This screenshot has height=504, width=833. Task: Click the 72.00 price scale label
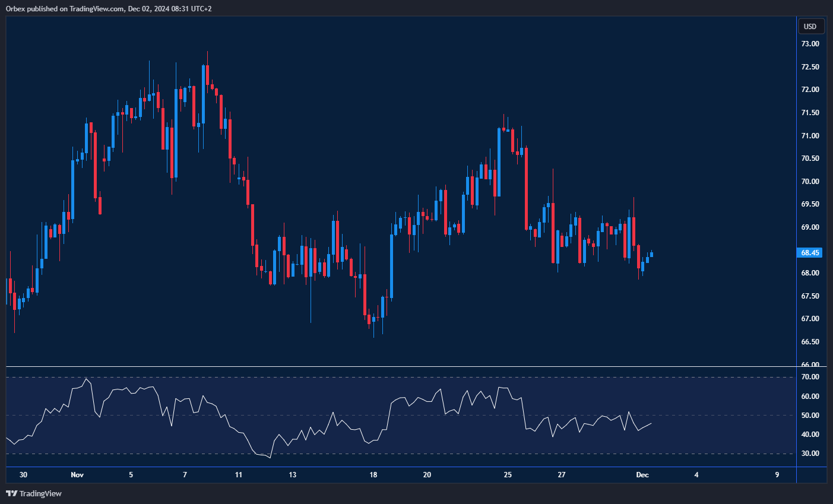(810, 90)
